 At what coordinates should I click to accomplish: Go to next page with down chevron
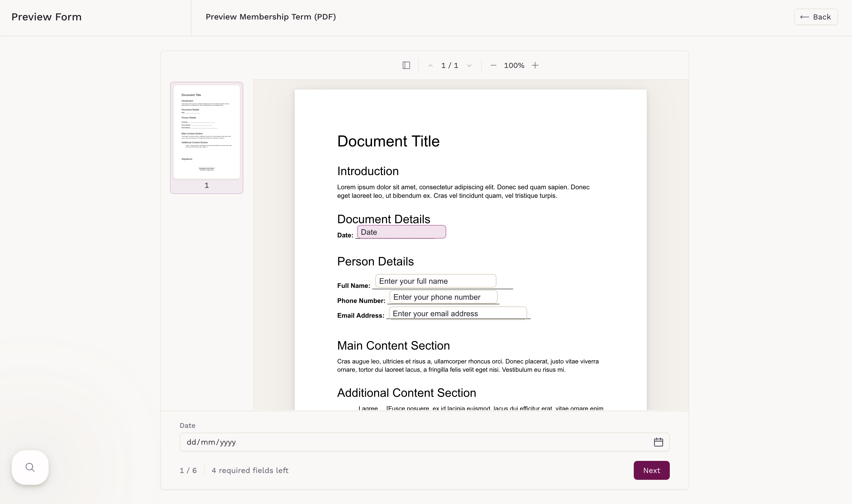click(469, 66)
